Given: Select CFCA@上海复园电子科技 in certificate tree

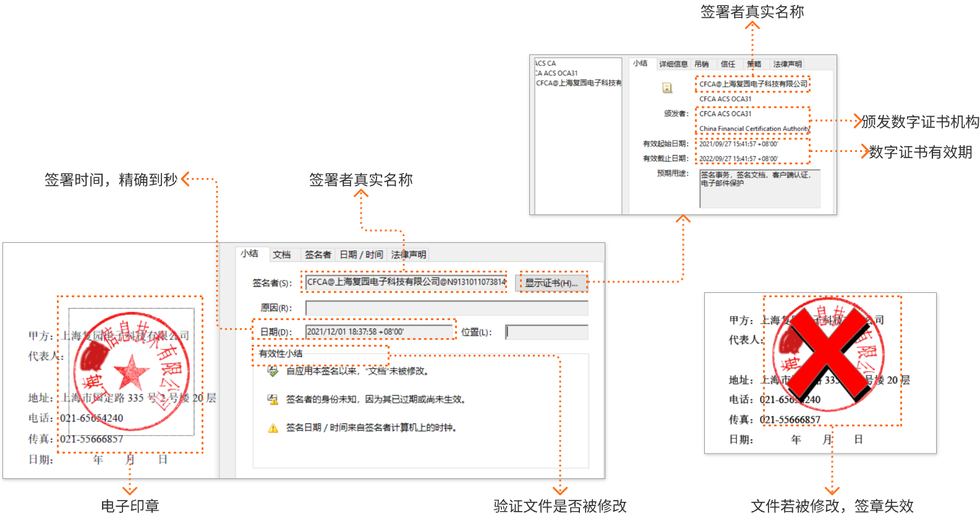Looking at the screenshot, I should click(x=579, y=83).
